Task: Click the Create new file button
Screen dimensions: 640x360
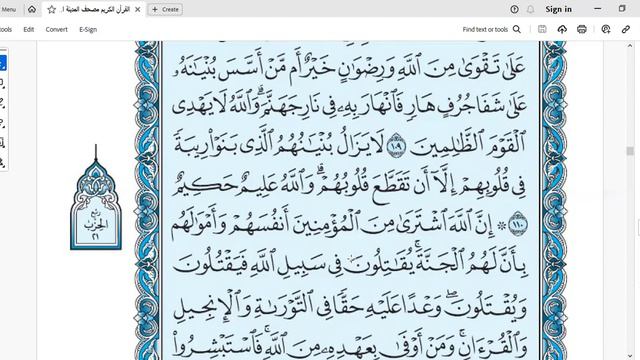Action: click(x=165, y=9)
